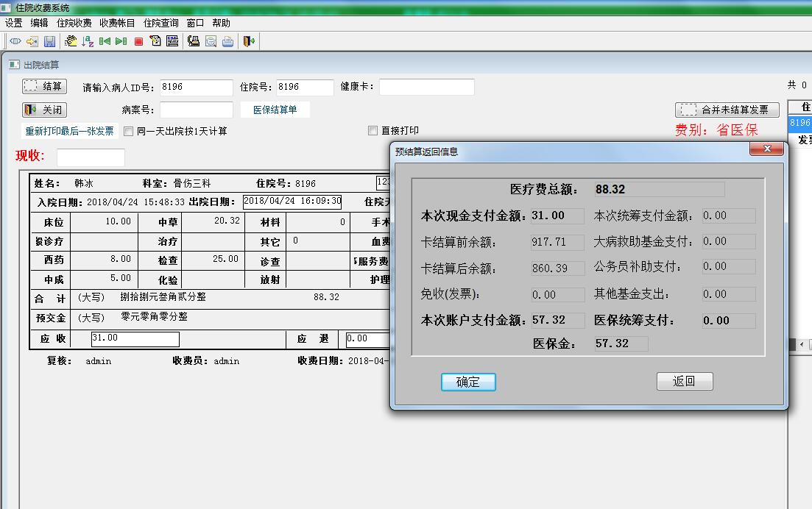Click the 应收 31.00 input field
Image resolution: width=812 pixels, height=509 pixels.
(x=135, y=339)
